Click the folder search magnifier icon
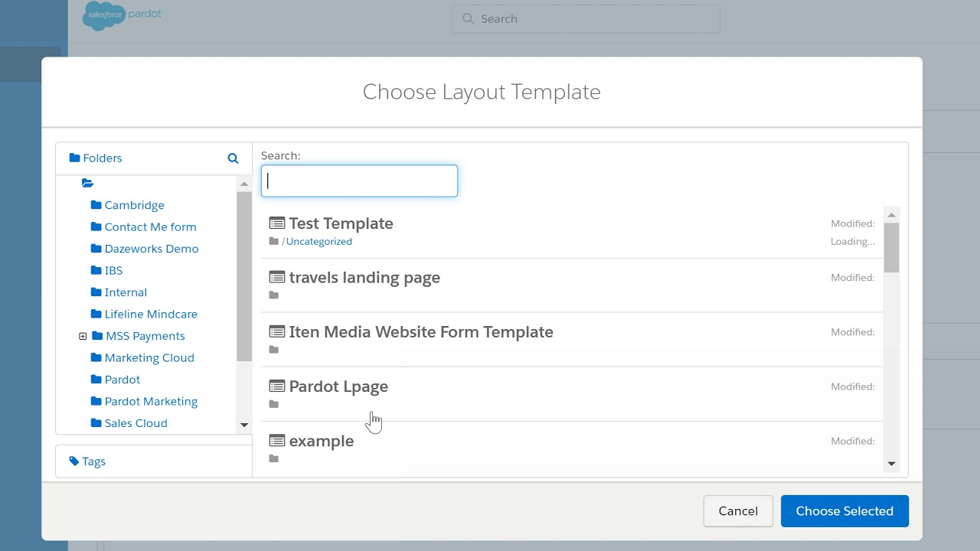This screenshot has height=551, width=980. (233, 158)
